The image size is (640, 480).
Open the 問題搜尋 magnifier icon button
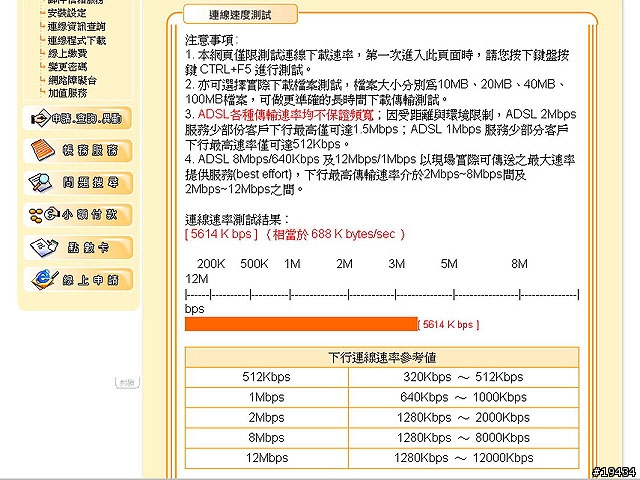(x=78, y=182)
